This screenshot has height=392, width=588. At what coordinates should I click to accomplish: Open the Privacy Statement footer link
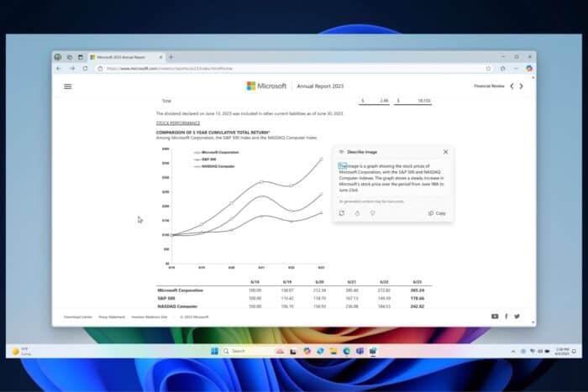pyautogui.click(x=112, y=317)
